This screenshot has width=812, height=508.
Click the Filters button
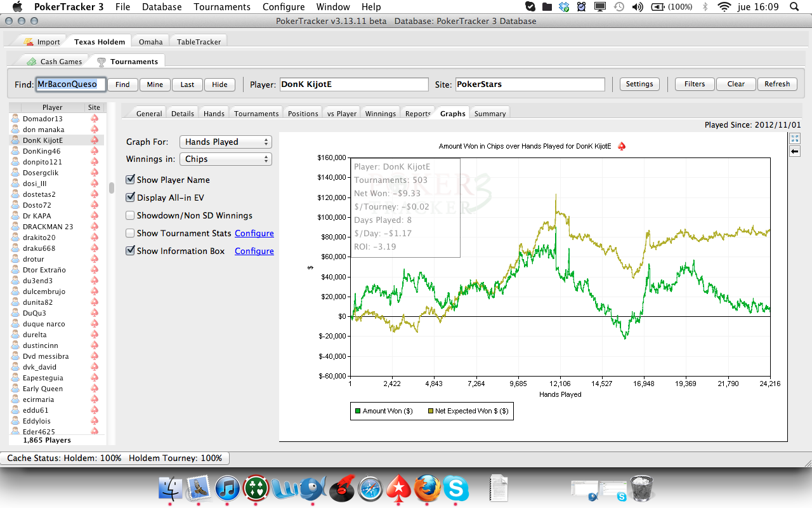pyautogui.click(x=695, y=84)
